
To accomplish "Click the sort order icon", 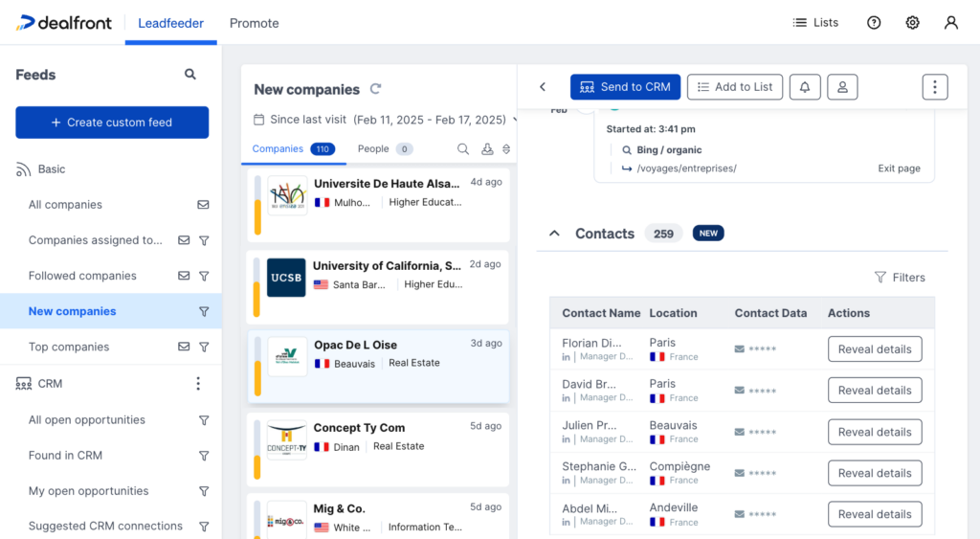I will pos(506,148).
